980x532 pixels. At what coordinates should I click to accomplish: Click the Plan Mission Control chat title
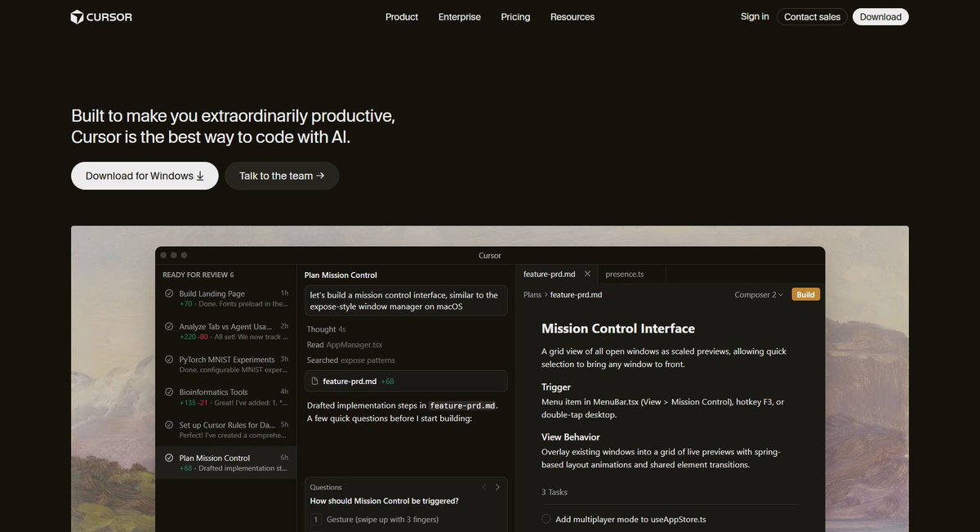point(341,275)
